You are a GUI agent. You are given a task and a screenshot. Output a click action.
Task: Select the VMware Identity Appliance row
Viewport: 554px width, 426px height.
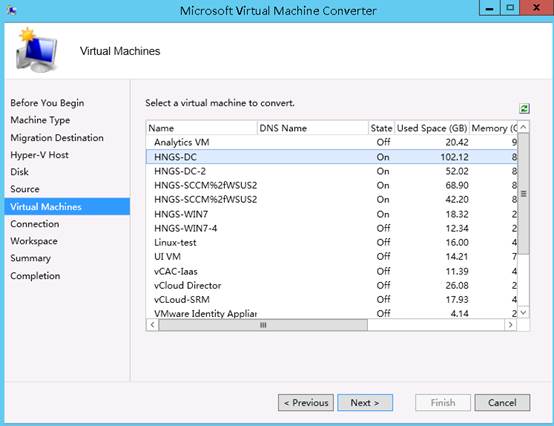point(332,313)
